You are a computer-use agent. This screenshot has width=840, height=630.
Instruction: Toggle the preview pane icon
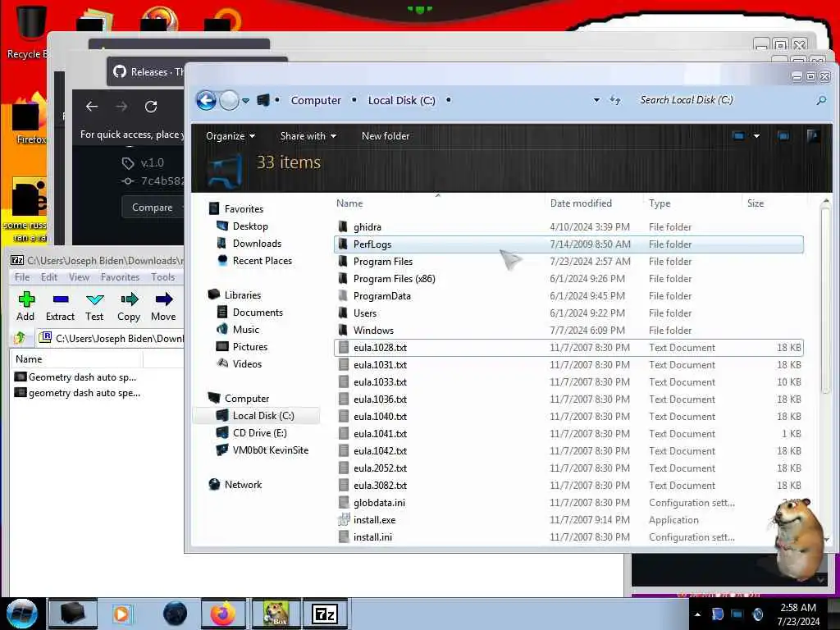tap(783, 136)
